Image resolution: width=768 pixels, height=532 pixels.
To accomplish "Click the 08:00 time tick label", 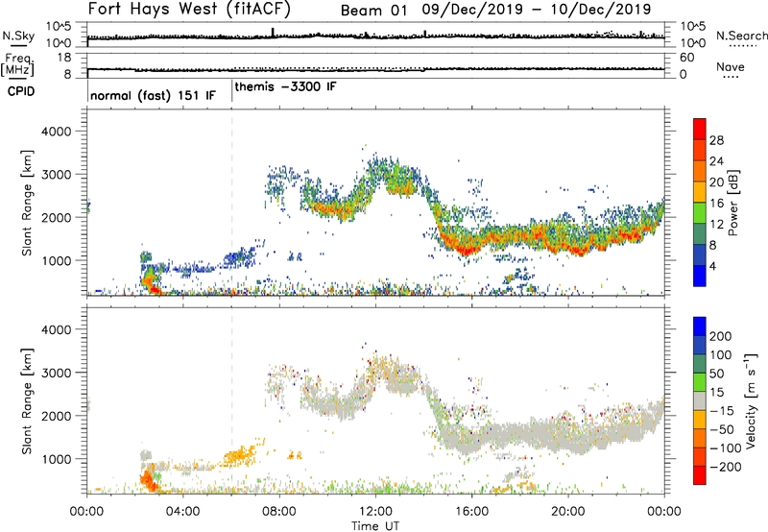I will [279, 512].
